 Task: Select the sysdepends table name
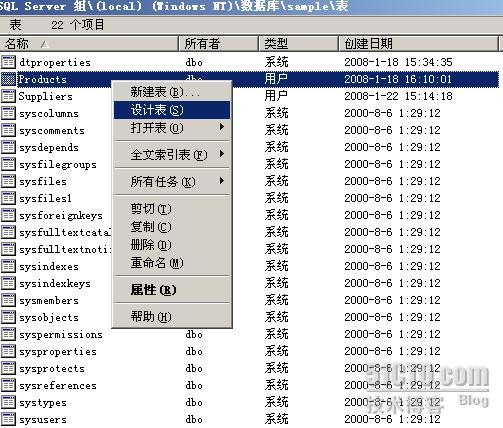49,148
